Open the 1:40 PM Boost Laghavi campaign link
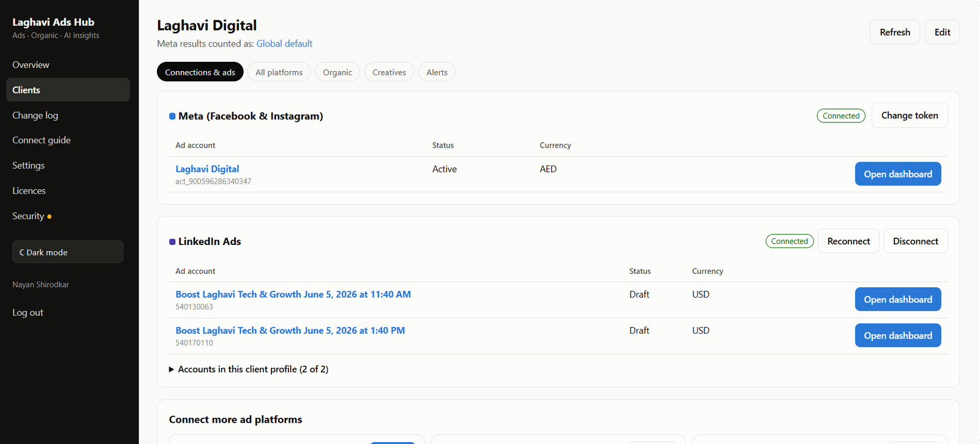This screenshot has height=444, width=980. [x=290, y=331]
